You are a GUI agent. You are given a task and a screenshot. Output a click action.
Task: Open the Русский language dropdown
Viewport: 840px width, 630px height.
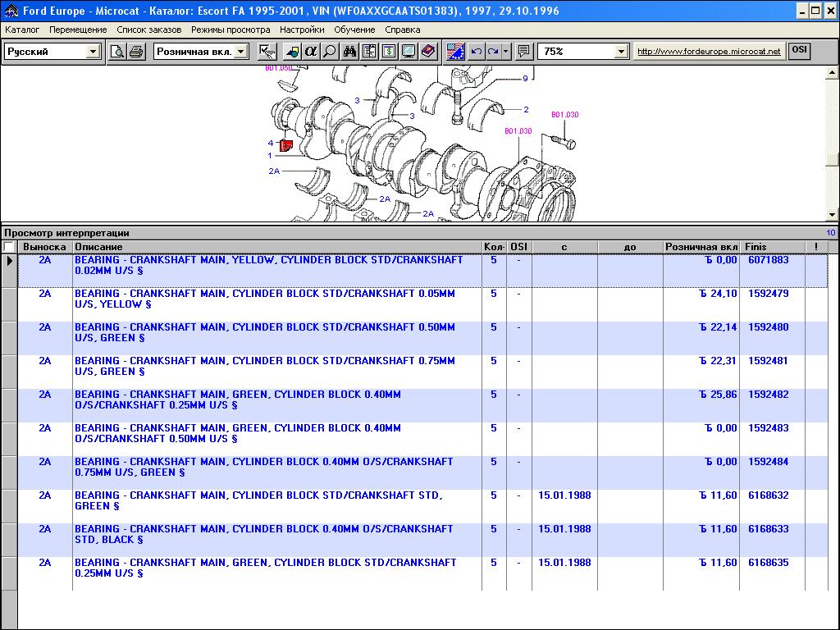[93, 52]
